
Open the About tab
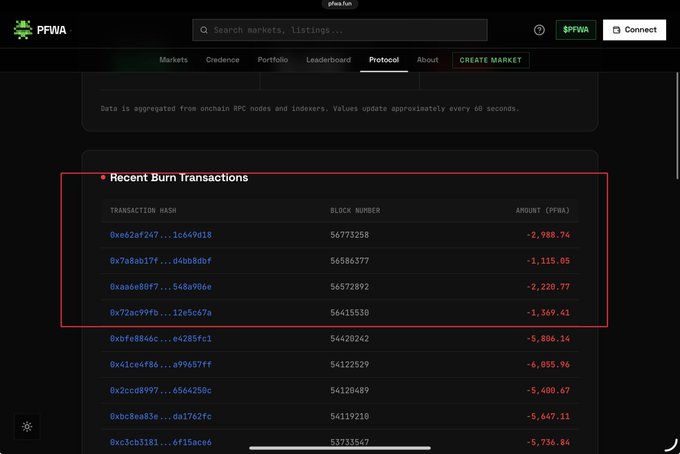tap(427, 60)
